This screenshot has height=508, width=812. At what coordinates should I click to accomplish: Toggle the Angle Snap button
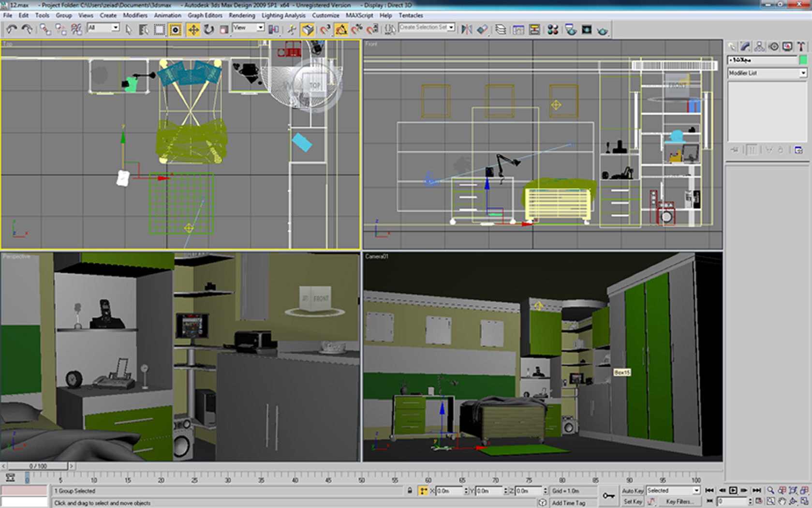click(341, 30)
